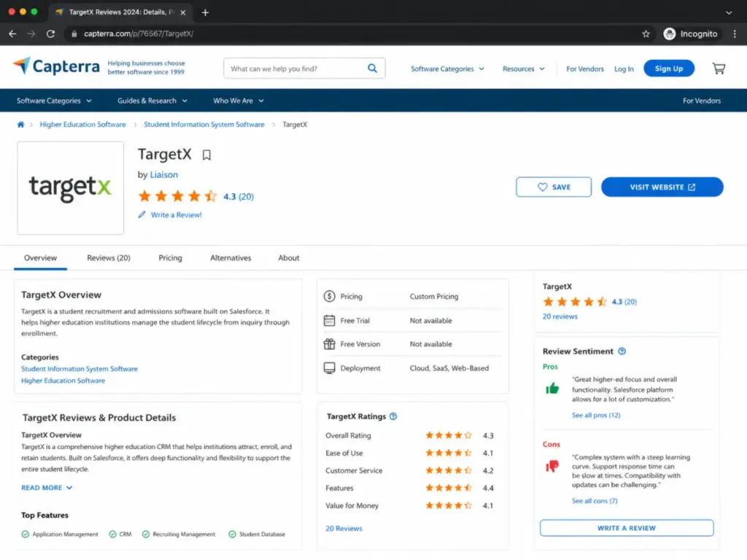Click the Application Management checkmark icon
The height and width of the screenshot is (560, 747).
(x=26, y=534)
